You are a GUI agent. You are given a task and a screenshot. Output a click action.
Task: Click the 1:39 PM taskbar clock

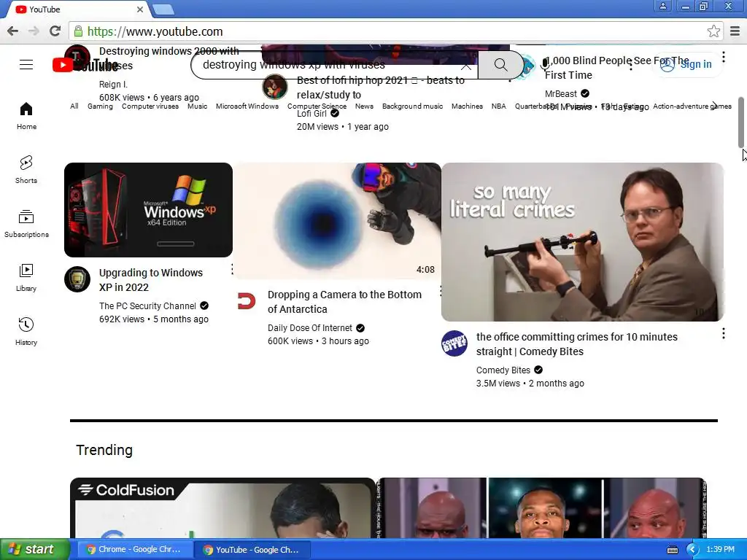[720, 550]
